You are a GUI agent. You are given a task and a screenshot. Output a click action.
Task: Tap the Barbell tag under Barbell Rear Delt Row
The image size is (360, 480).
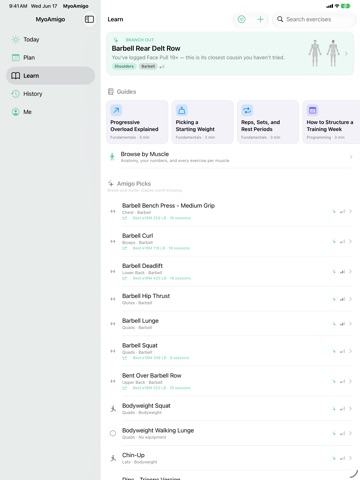(x=148, y=66)
